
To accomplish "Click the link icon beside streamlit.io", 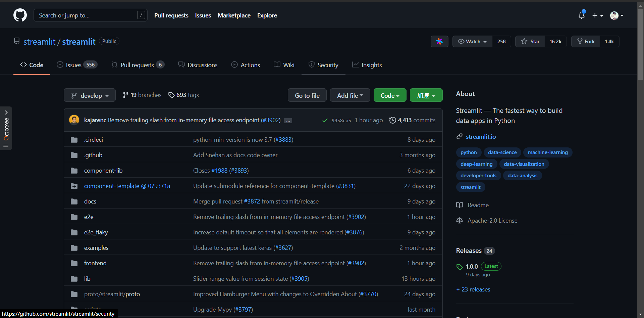I will [460, 136].
